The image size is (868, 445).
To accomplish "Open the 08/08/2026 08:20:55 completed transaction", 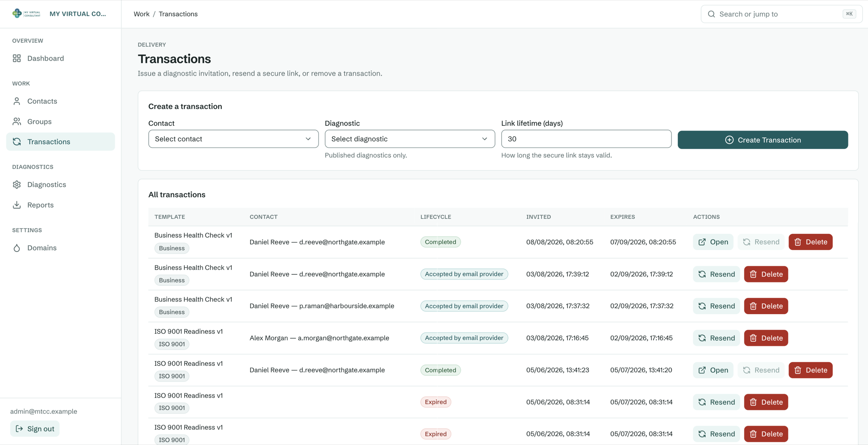I will tap(713, 242).
